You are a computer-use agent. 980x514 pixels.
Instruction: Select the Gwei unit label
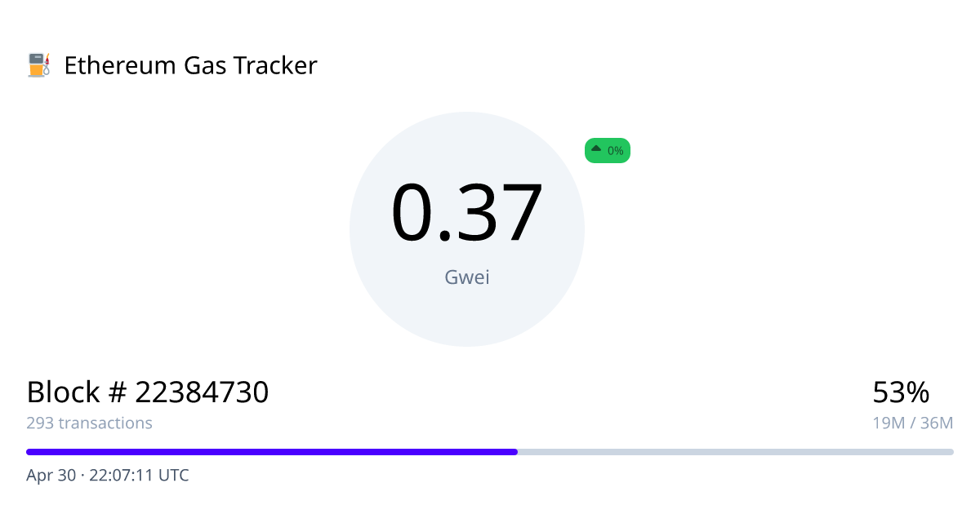click(466, 277)
